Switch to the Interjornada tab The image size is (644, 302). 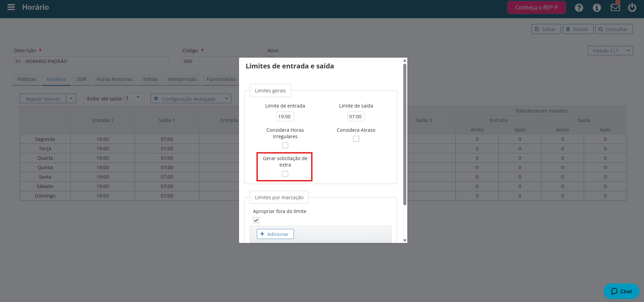(182, 79)
